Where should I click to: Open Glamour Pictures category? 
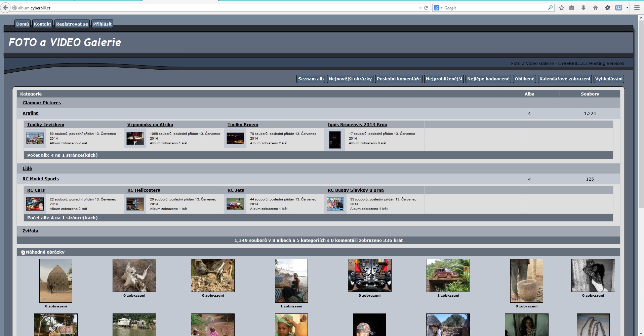42,103
